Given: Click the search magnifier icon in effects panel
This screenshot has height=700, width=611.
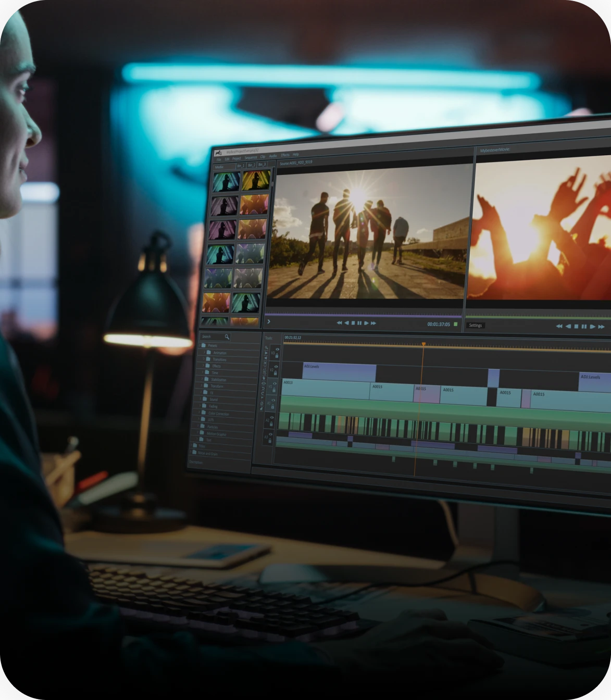Looking at the screenshot, I should tap(227, 337).
